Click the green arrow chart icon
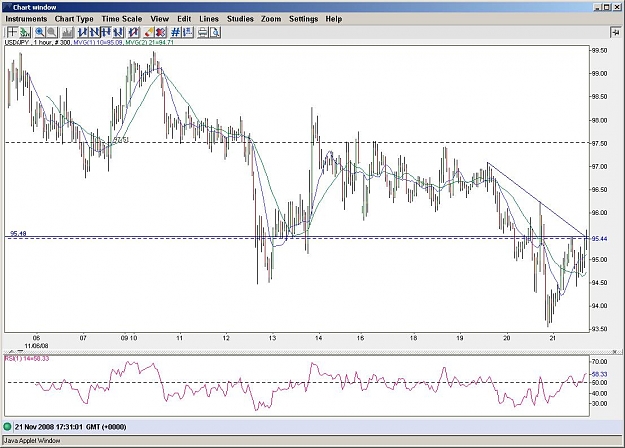 click(x=25, y=32)
